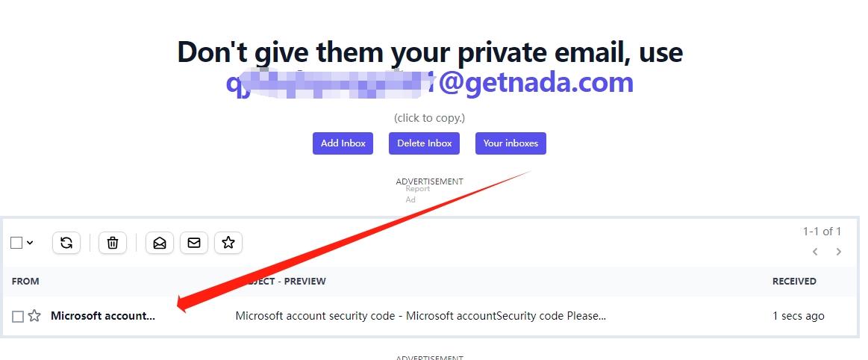The height and width of the screenshot is (360, 868).
Task: Expand the select-all dropdown arrow
Action: tap(30, 243)
